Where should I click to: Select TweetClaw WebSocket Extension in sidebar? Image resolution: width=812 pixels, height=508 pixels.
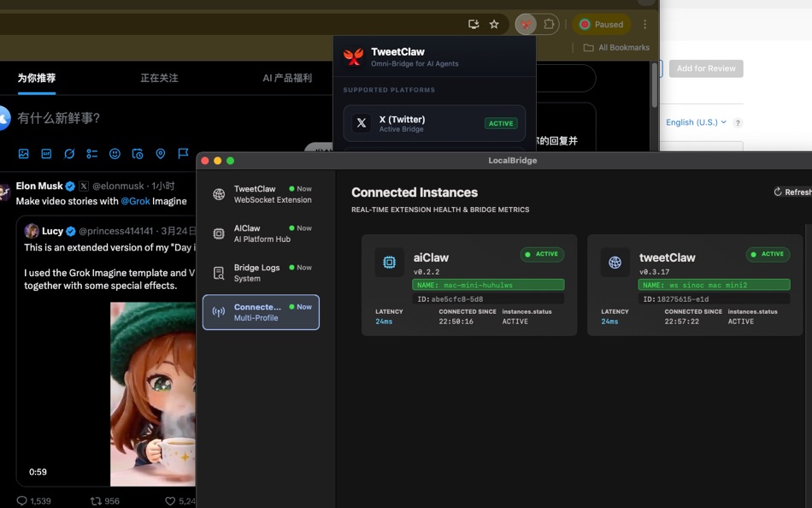[x=261, y=194]
